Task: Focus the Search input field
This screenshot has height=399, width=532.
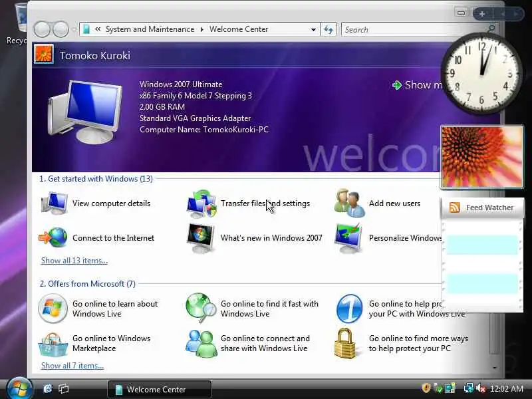Action: pos(413,29)
